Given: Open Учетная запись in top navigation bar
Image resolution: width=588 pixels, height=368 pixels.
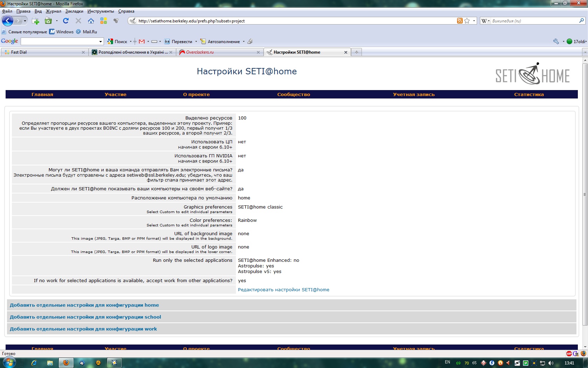Looking at the screenshot, I should (414, 95).
